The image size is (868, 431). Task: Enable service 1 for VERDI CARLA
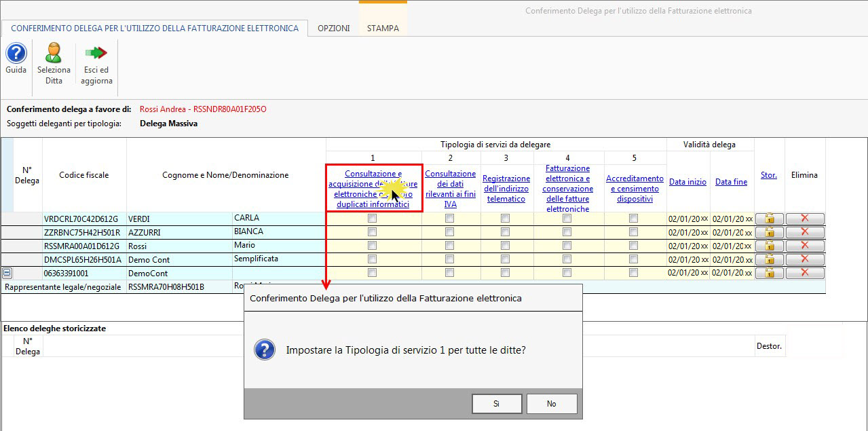(x=372, y=219)
